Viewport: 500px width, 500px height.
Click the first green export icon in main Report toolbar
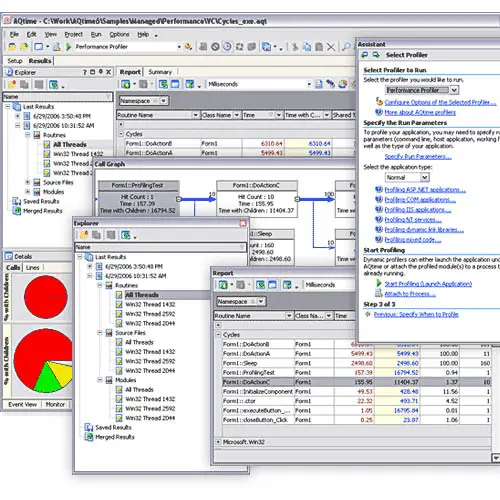click(126, 84)
